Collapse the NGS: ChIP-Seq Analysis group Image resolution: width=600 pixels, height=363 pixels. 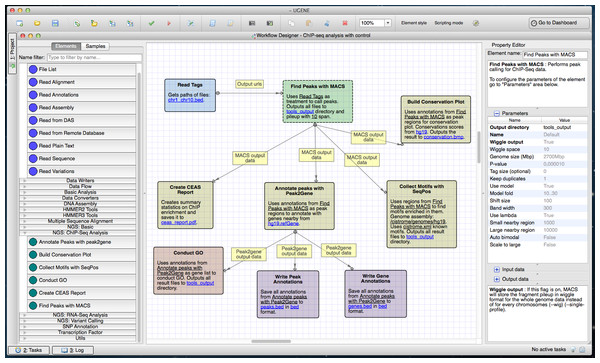click(x=78, y=233)
